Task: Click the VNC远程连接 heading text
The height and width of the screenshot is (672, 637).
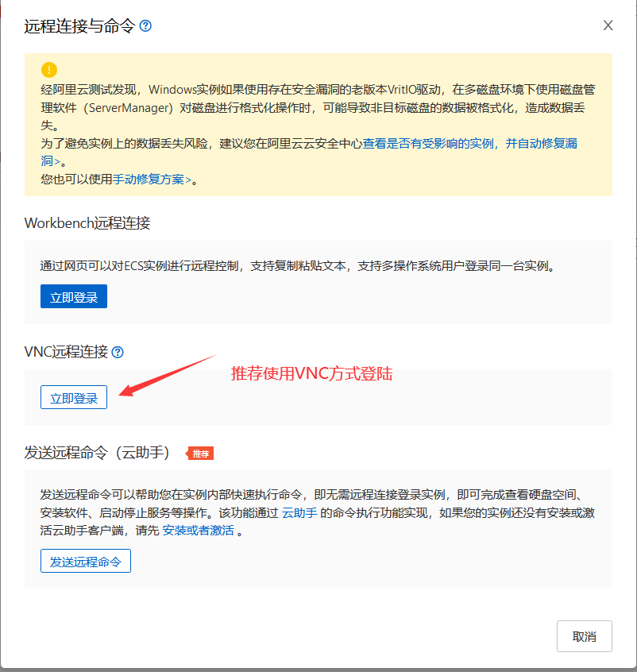Action: click(66, 352)
